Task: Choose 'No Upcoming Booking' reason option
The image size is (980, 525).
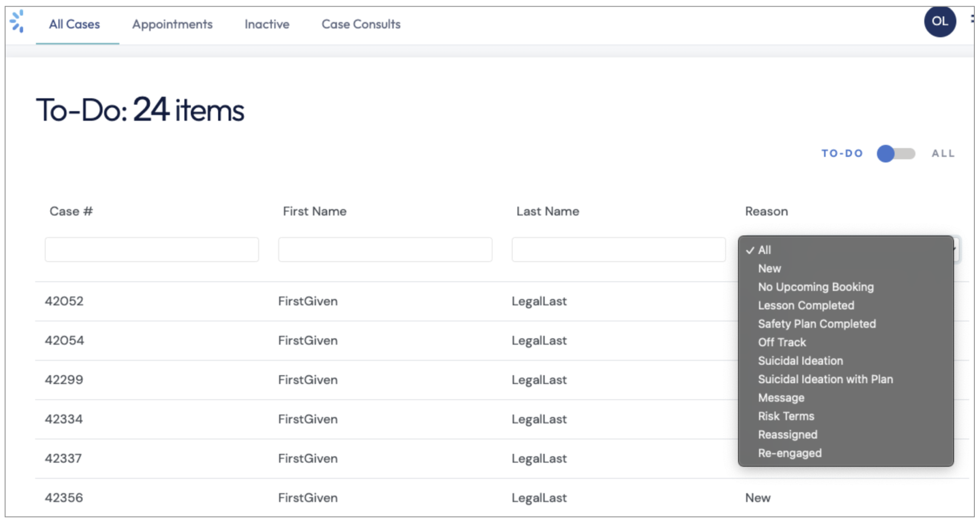Action: point(816,287)
